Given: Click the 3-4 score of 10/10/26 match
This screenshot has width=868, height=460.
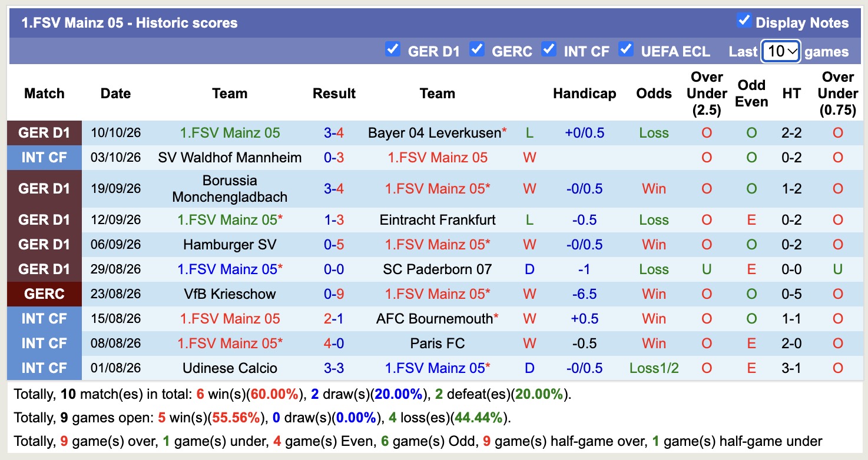Looking at the screenshot, I should coord(334,133).
